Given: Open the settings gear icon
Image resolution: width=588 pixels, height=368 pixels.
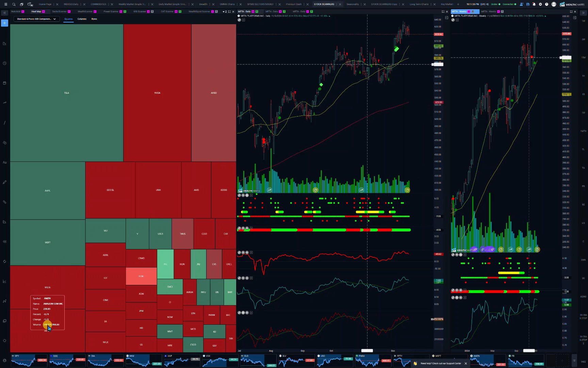Looking at the screenshot, I should [540, 4].
